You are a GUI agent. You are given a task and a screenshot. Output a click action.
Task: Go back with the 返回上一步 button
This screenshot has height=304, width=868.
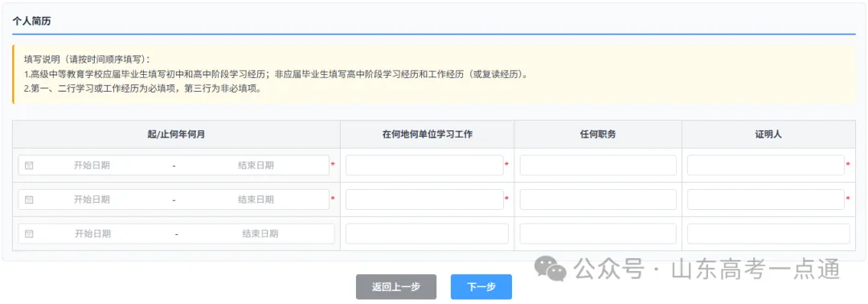(x=396, y=287)
